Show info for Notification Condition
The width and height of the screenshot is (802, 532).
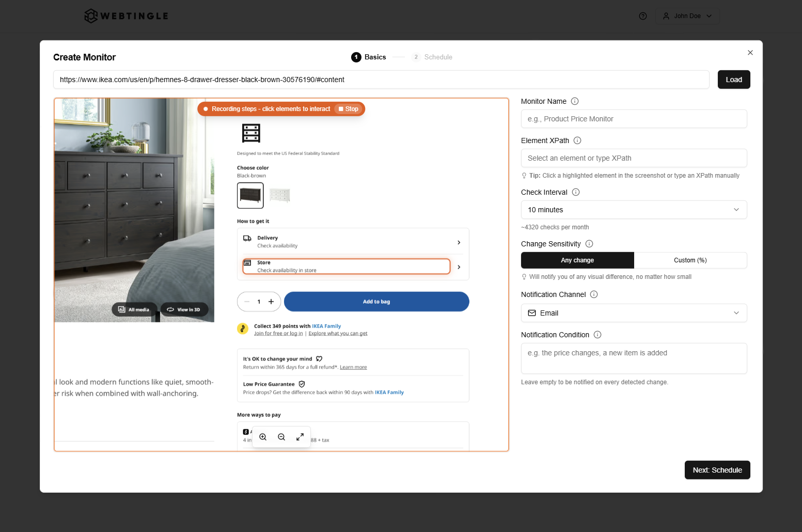(x=597, y=335)
